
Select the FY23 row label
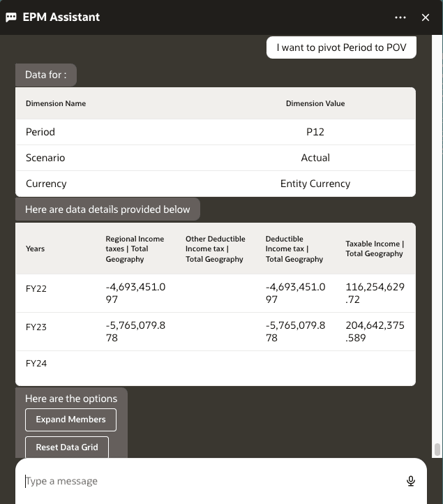(36, 327)
